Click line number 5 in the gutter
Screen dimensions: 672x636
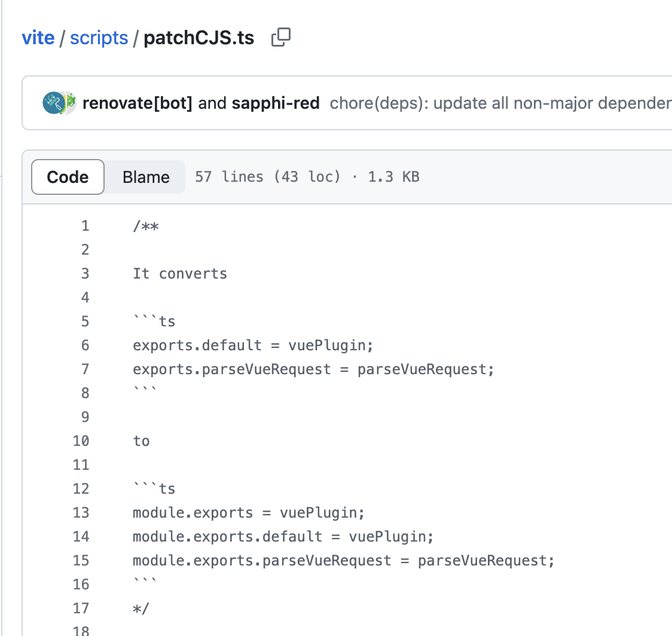pos(85,322)
